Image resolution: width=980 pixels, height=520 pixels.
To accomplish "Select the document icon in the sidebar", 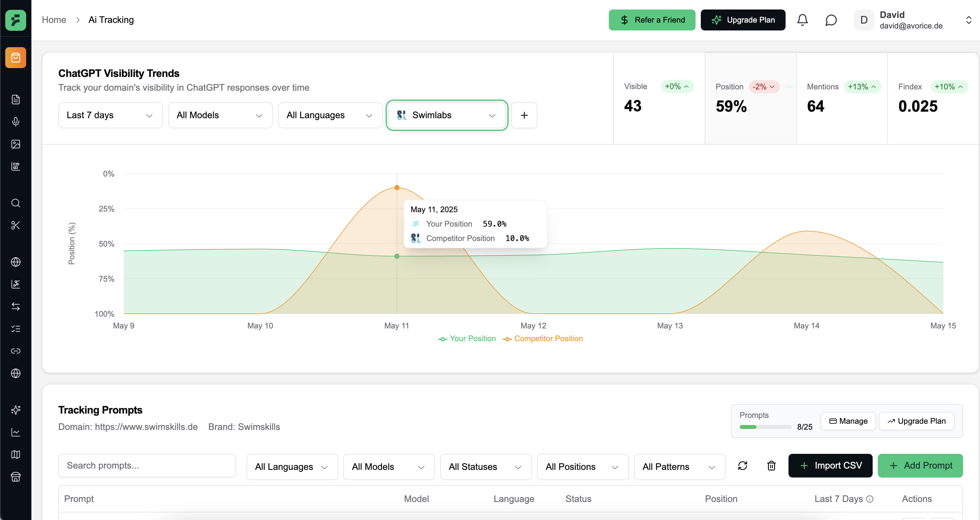I will pyautogui.click(x=16, y=99).
